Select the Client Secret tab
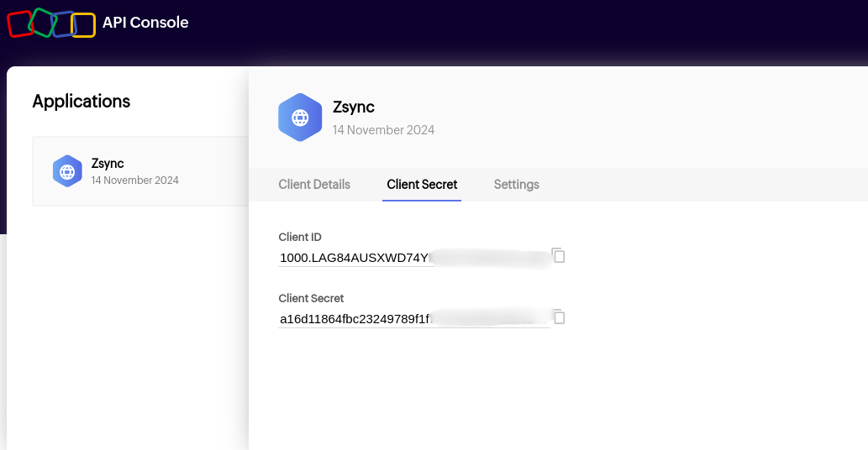Image resolution: width=868 pixels, height=450 pixels. click(x=422, y=185)
